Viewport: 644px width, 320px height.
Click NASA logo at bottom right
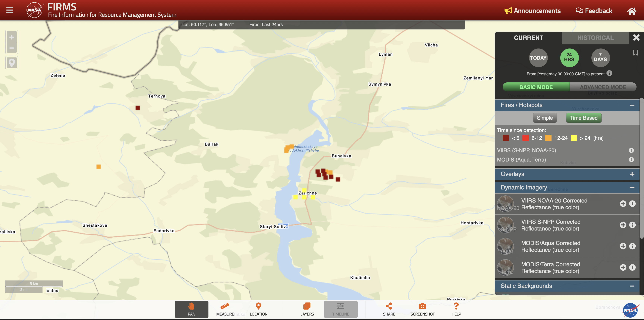point(631,310)
